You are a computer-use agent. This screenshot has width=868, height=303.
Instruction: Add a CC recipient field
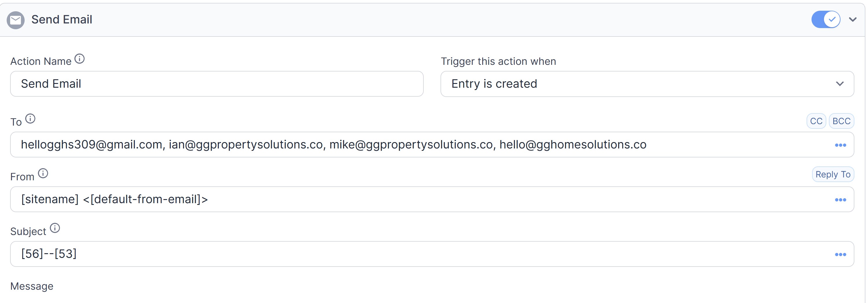tap(816, 121)
